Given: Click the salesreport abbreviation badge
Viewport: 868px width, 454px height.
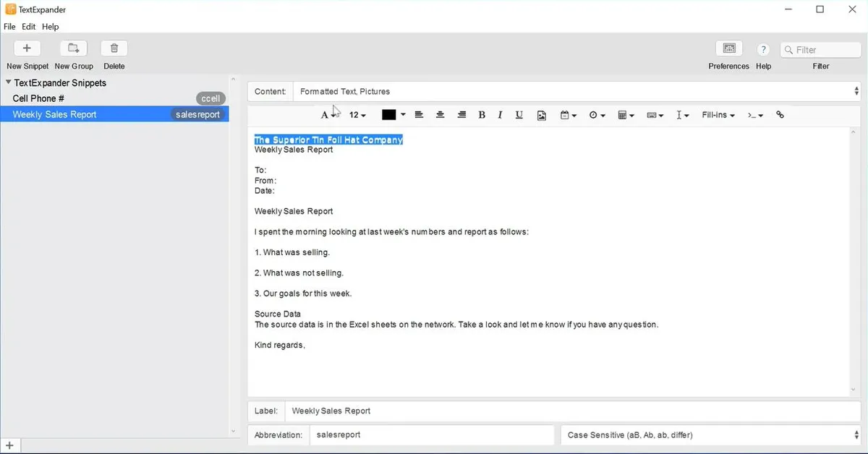Looking at the screenshot, I should 198,114.
